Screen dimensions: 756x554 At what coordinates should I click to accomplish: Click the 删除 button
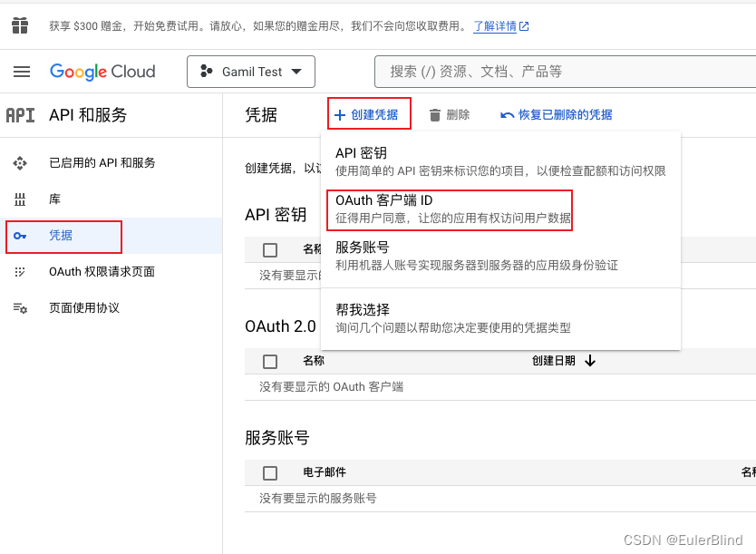tap(450, 115)
